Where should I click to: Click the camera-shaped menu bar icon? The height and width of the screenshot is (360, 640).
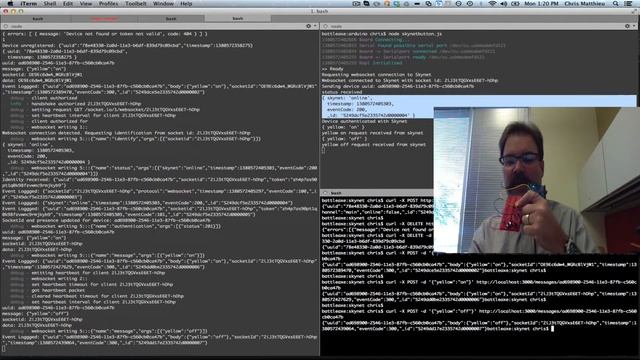(356, 4)
